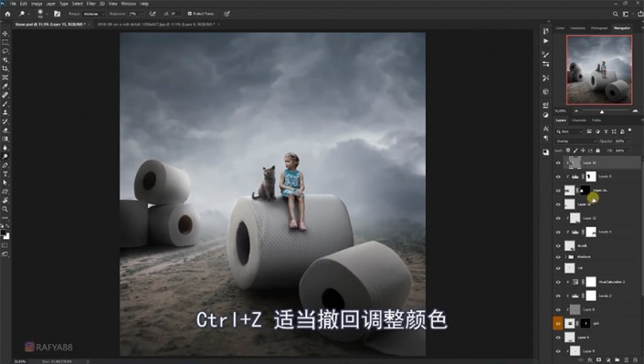Open the File menu
Viewport: 644px width, 364px height.
tap(13, 4)
